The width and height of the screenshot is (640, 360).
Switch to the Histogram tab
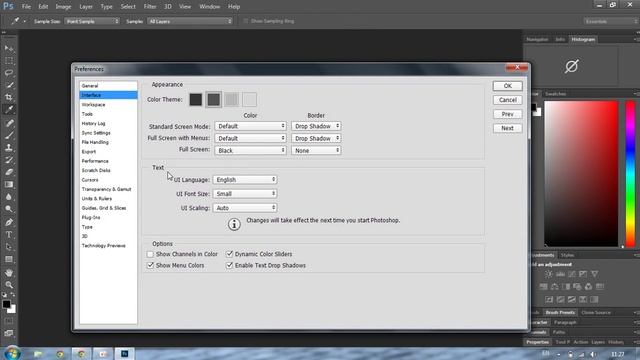tap(583, 39)
